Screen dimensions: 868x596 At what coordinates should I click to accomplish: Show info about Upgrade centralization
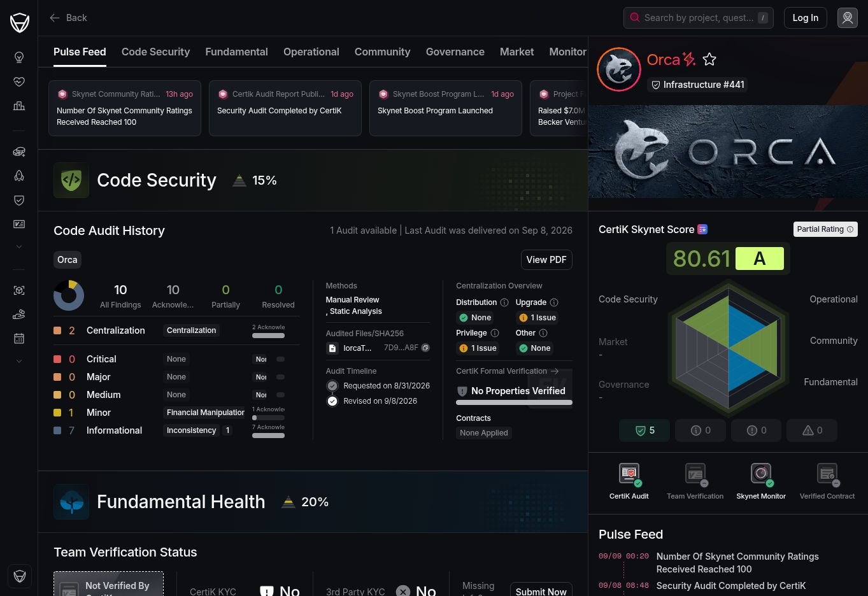point(554,302)
